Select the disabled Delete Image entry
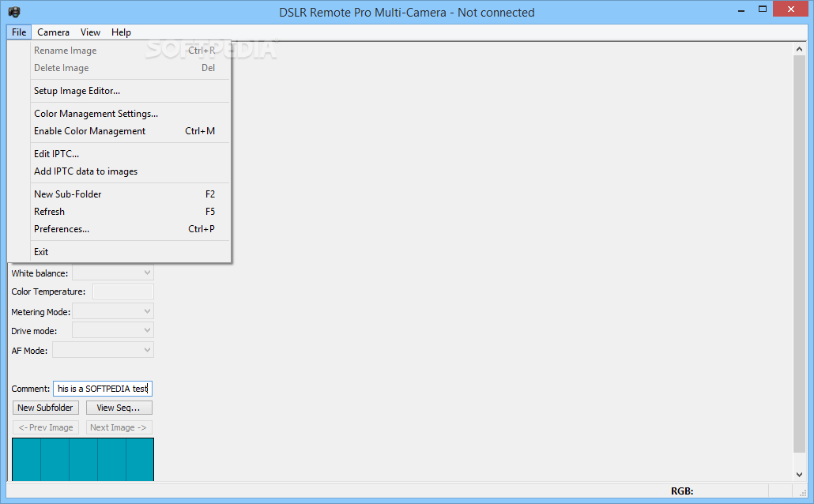814x504 pixels. (x=130, y=68)
